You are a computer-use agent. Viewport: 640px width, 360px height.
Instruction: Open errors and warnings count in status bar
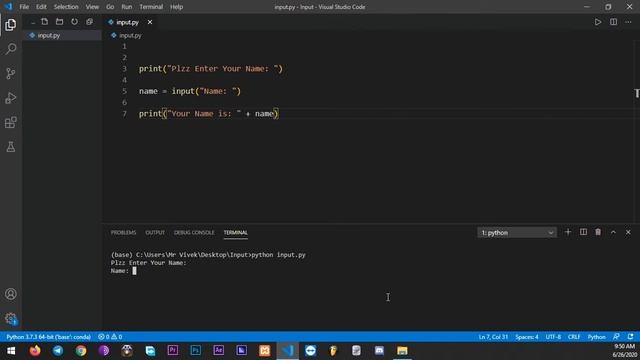tap(110, 337)
